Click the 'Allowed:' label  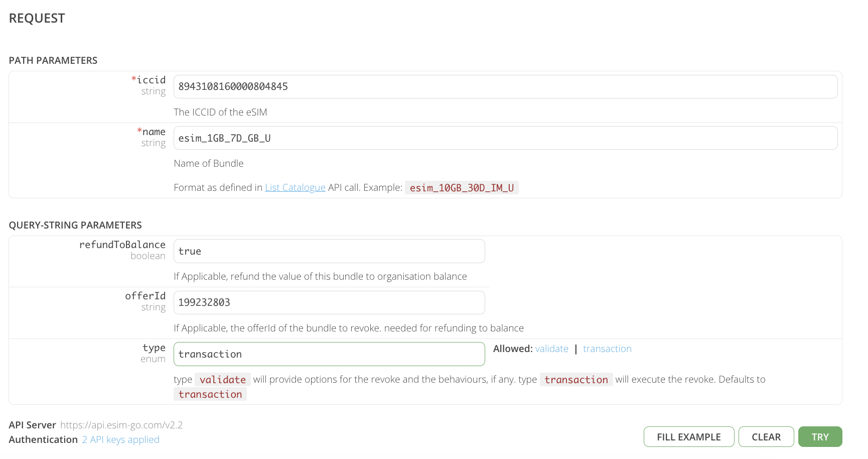(513, 349)
